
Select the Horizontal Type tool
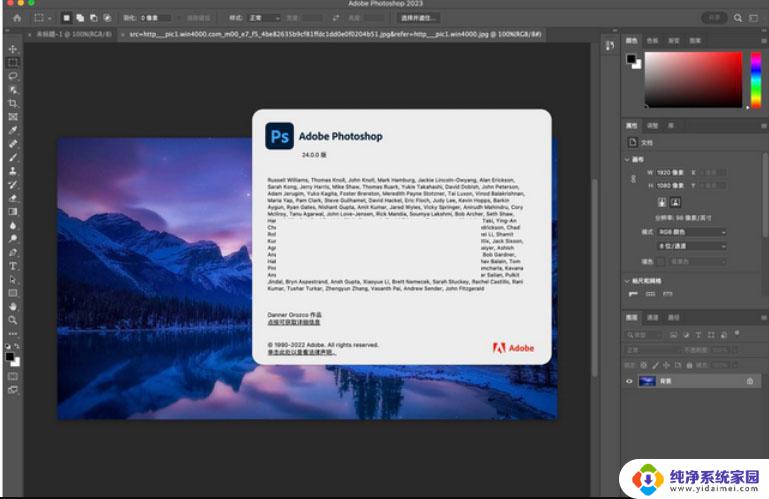pos(13,266)
